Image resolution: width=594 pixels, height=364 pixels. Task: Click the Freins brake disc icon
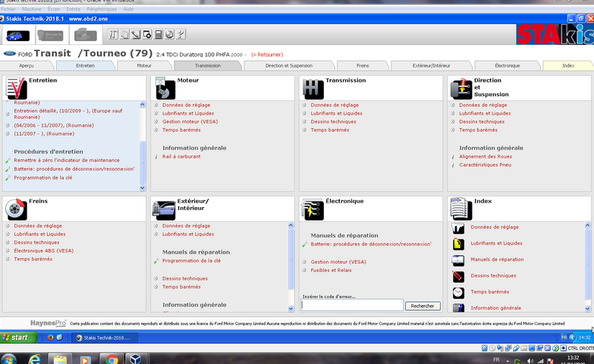tap(16, 209)
